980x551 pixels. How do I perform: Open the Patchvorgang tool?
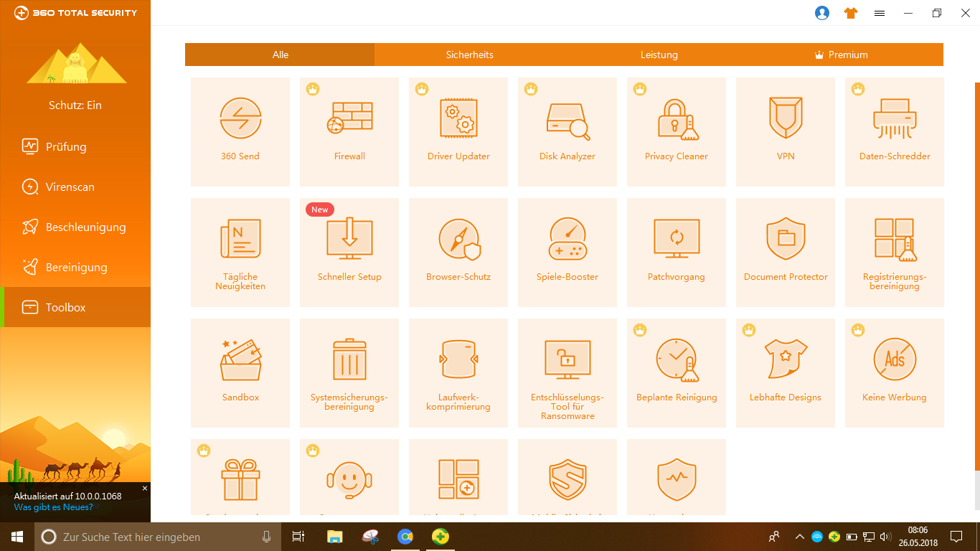coord(677,253)
